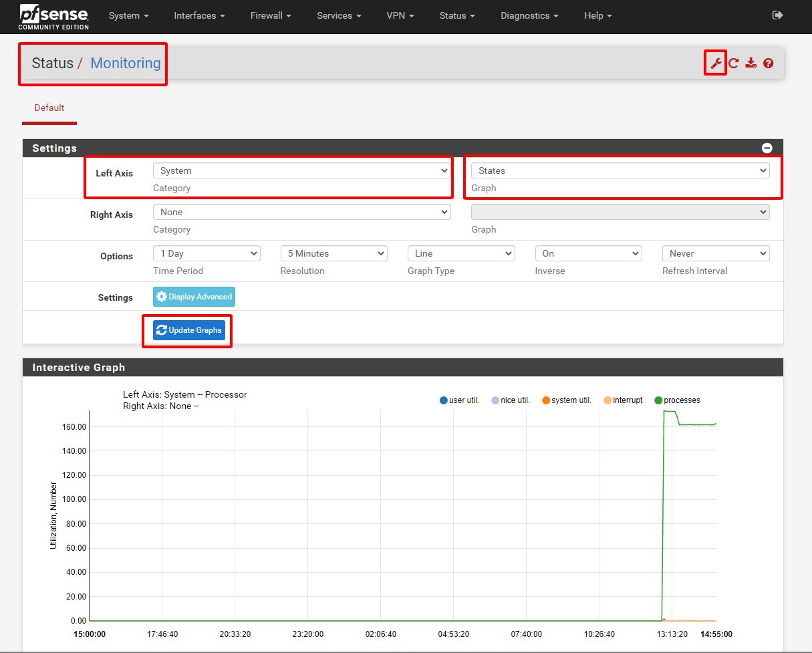The image size is (812, 653).
Task: Open Graph Type dropdown showing Line
Action: point(461,253)
